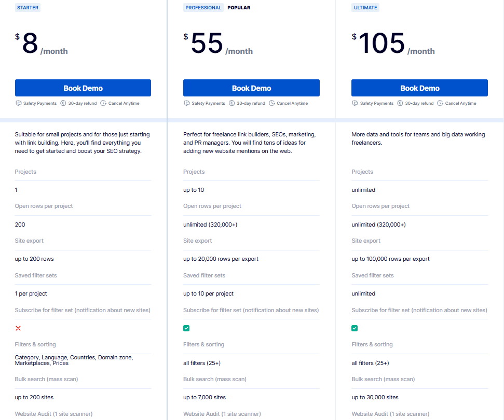Click the POPULAR label beside PROFESSIONAL
Screen dimensions: 504x420
(x=239, y=7)
